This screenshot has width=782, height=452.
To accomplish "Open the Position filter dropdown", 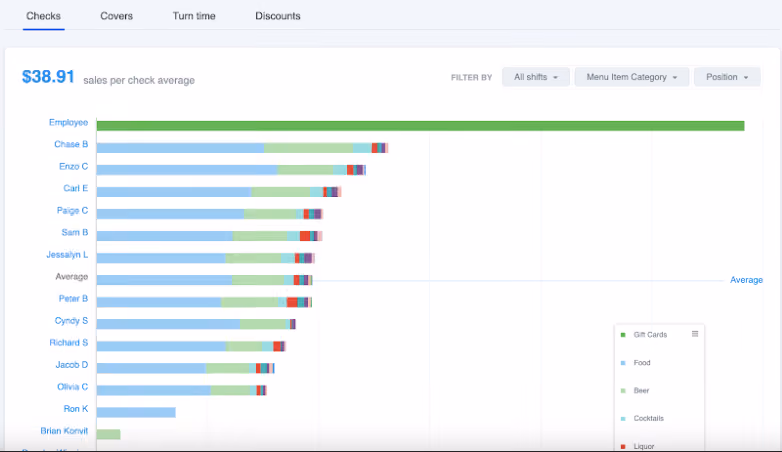I will pyautogui.click(x=727, y=77).
